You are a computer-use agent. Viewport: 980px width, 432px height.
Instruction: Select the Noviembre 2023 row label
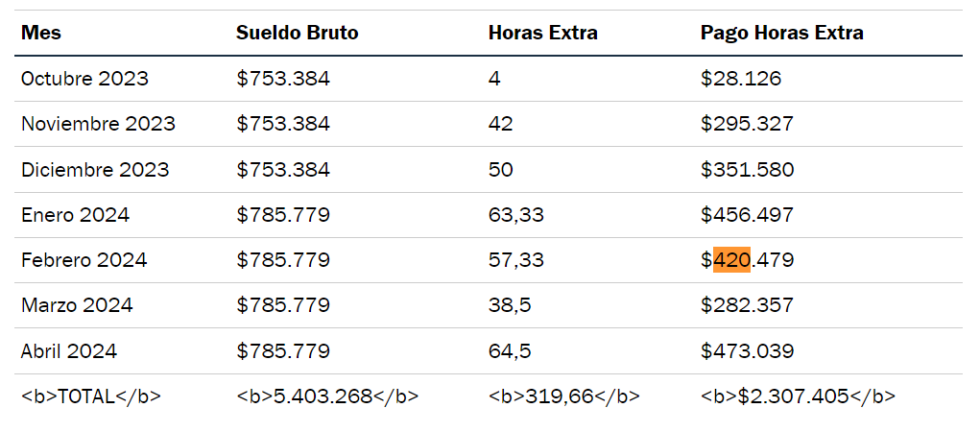[98, 124]
